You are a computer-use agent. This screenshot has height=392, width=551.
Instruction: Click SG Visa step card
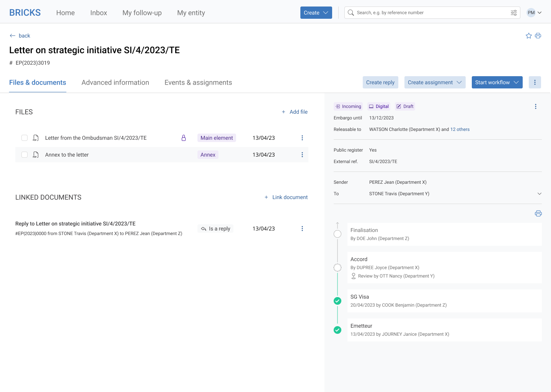(444, 301)
